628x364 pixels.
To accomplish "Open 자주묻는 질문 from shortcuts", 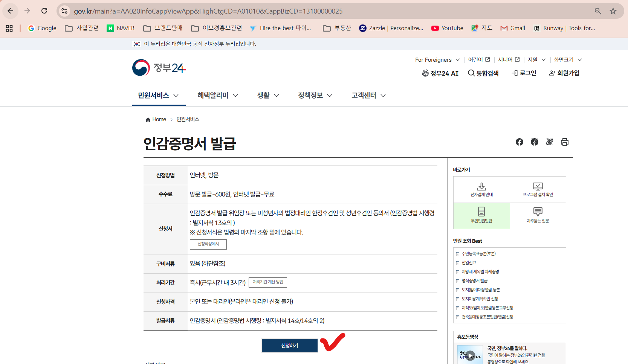I will tap(538, 215).
